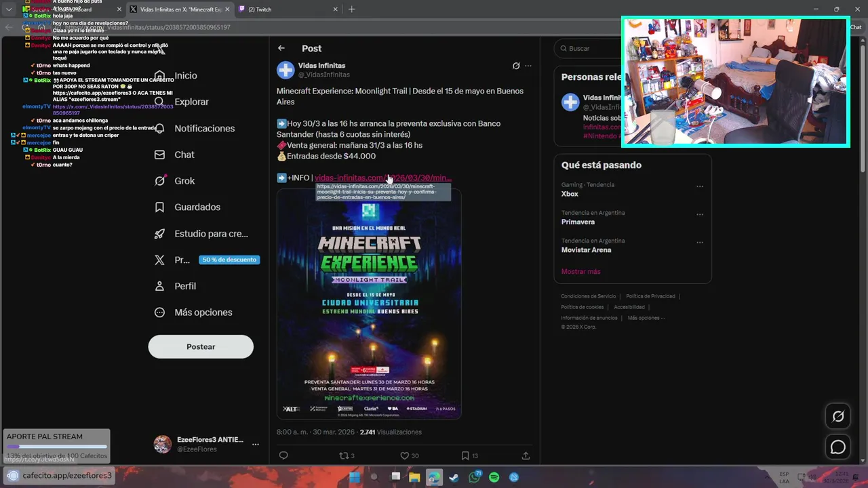The width and height of the screenshot is (868, 488).
Task: Open Guardados bookmarks in the sidebar
Action: (187, 207)
